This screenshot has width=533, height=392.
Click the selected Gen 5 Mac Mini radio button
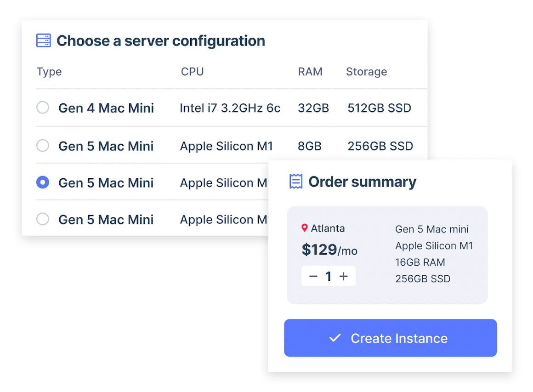[43, 182]
